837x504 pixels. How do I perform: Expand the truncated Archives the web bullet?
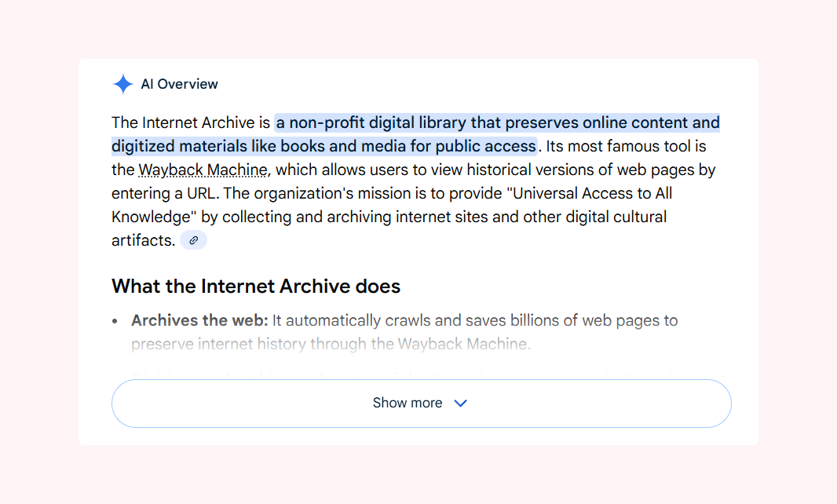[x=421, y=403]
